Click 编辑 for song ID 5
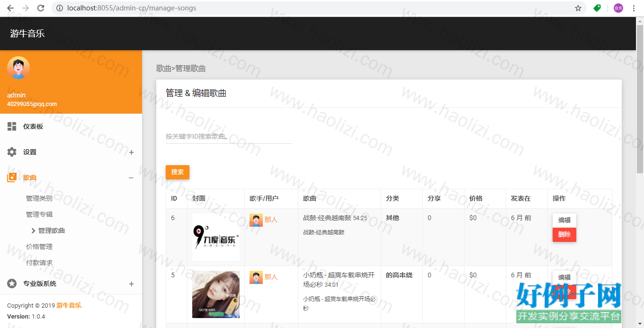This screenshot has height=328, width=644. coord(564,277)
